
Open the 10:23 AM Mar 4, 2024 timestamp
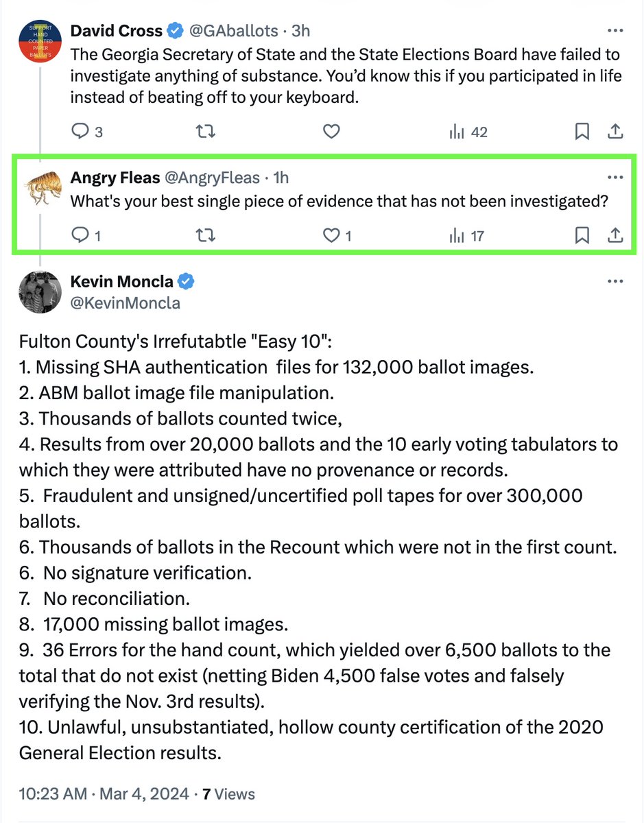[x=104, y=794]
